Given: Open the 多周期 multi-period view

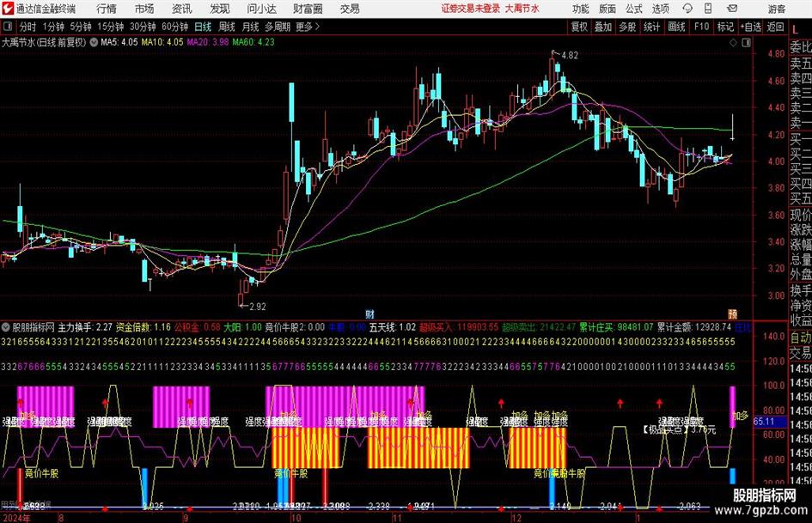Looking at the screenshot, I should point(278,27).
